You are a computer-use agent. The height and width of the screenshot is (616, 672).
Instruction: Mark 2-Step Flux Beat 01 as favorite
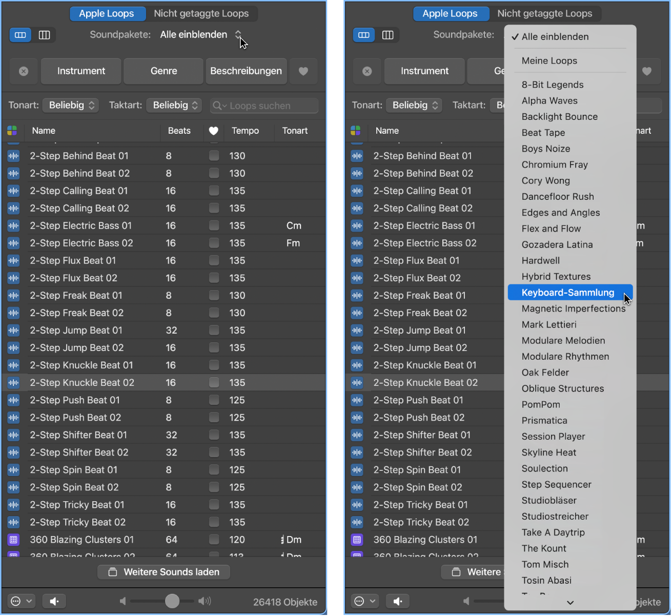click(x=214, y=260)
